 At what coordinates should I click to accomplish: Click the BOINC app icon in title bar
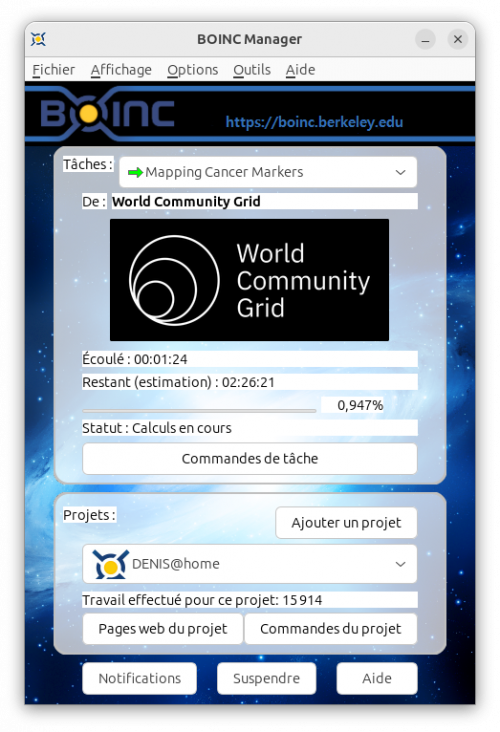(38, 39)
